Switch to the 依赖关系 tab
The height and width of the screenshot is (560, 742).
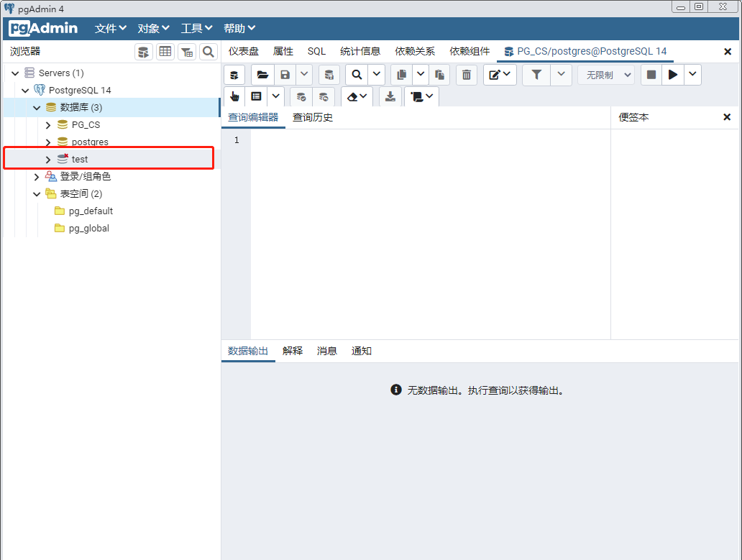click(x=415, y=51)
